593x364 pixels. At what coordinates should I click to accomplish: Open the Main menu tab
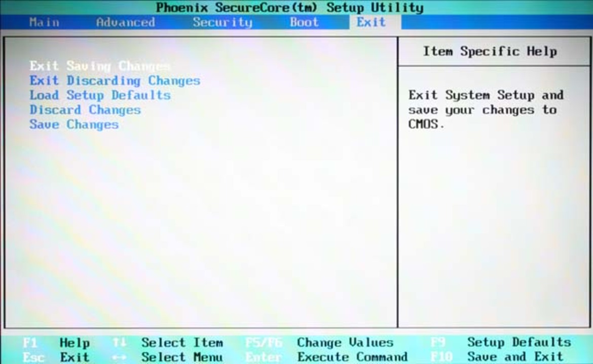click(x=44, y=22)
